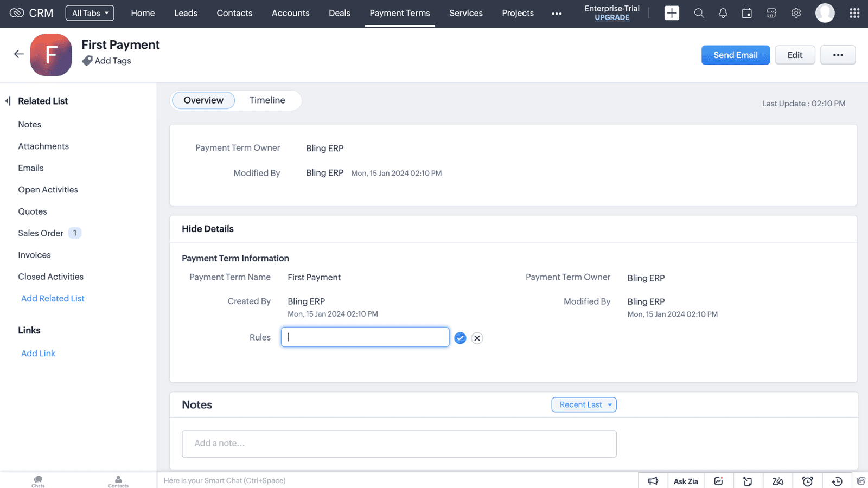This screenshot has height=488, width=868.
Task: Open the setup gear icon
Action: coord(796,13)
